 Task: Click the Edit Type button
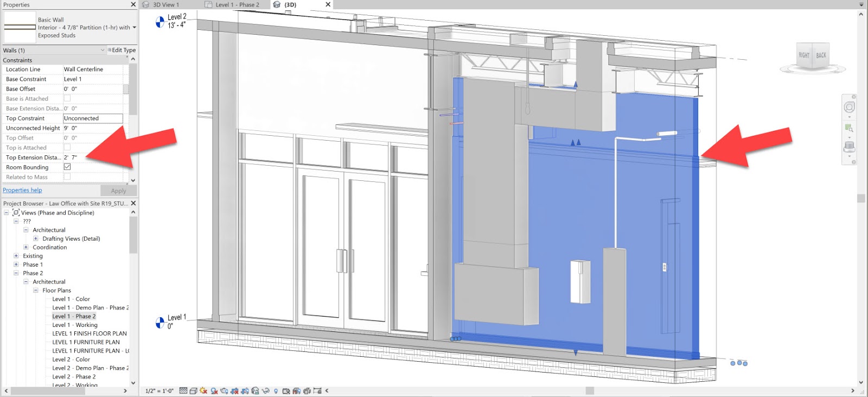tap(122, 50)
